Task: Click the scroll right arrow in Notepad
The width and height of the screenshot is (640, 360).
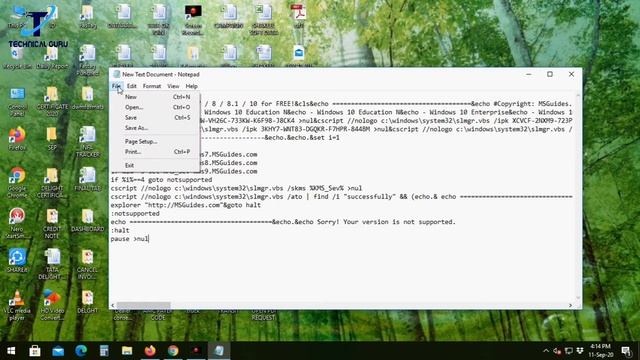Action: click(570, 305)
